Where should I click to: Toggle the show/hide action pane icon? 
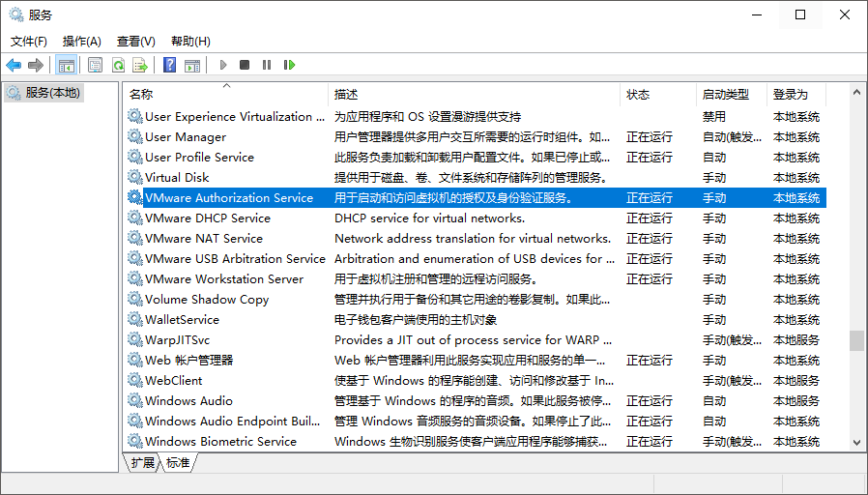(x=192, y=66)
